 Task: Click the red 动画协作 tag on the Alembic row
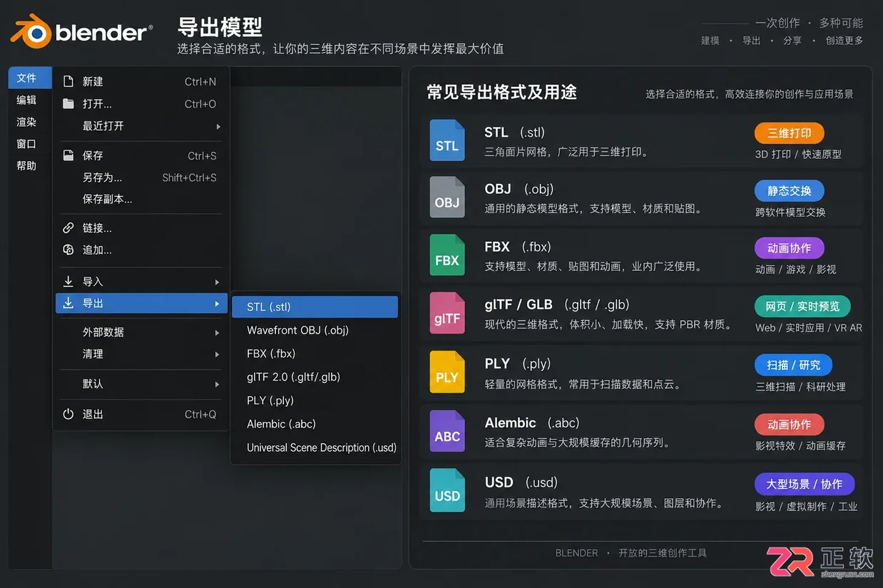coord(789,424)
